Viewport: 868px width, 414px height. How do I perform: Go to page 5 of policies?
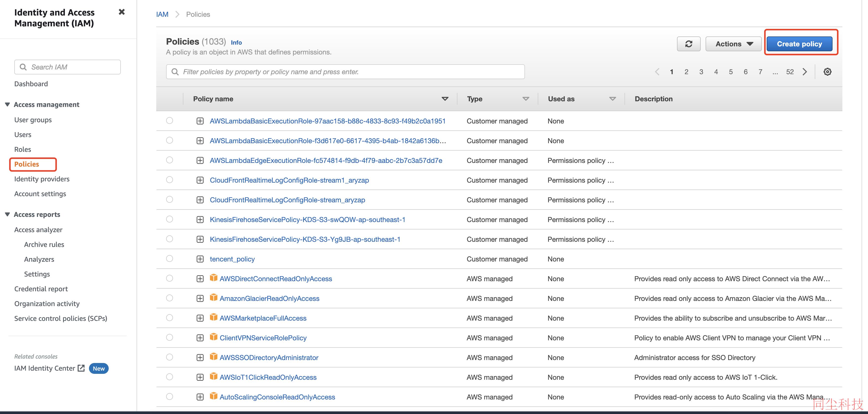pos(730,72)
